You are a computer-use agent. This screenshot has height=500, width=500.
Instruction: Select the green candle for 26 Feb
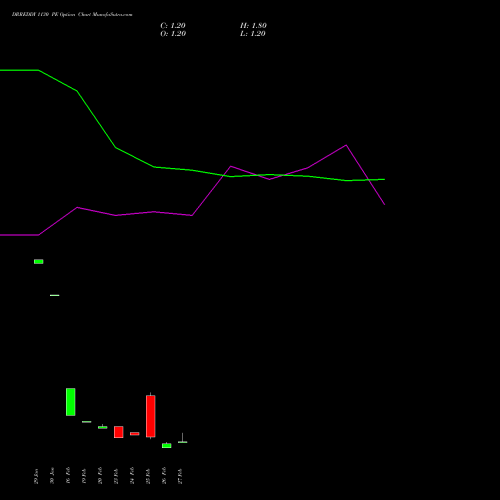click(x=167, y=445)
